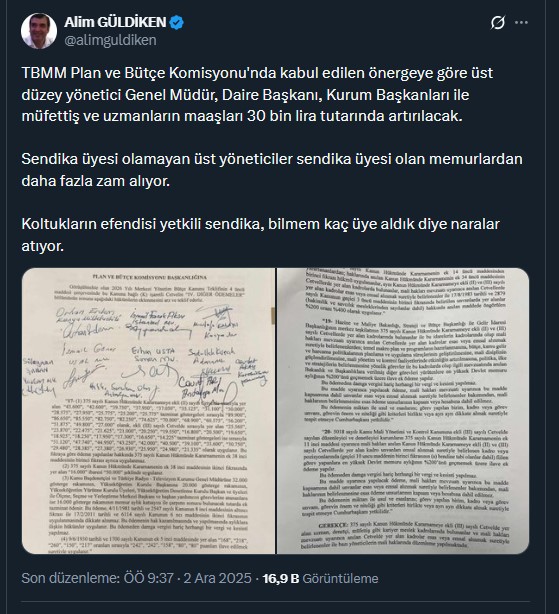Open the right document page photo
559x614 pixels.
pos(403,411)
